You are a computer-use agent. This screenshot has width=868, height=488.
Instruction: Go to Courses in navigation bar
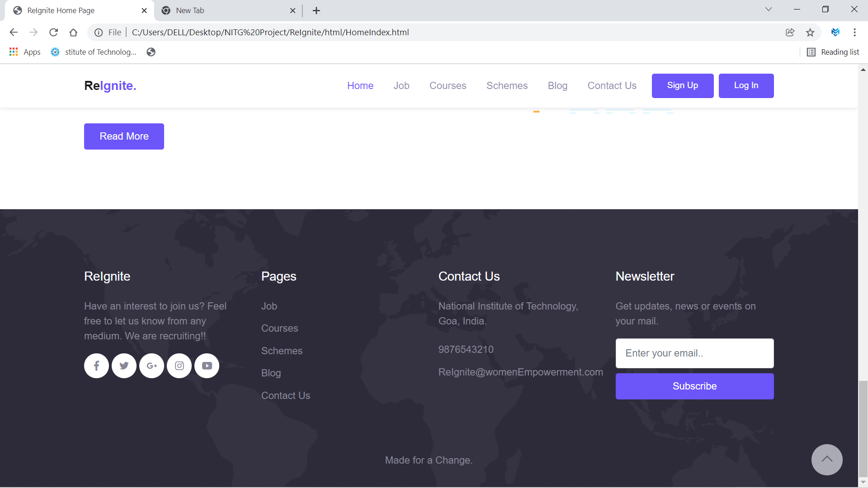[448, 85]
